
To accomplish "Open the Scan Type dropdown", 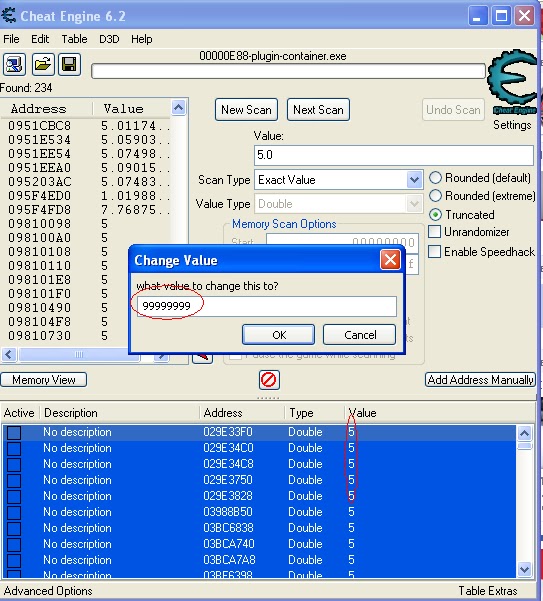I will [414, 180].
